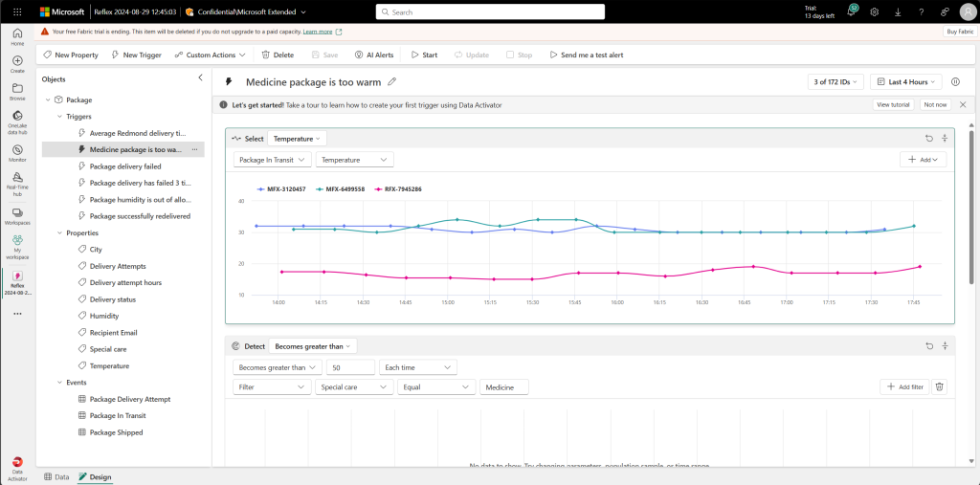Viewport: 980px width, 485px height.
Task: Open the Equal operator dropdown
Action: (x=436, y=386)
